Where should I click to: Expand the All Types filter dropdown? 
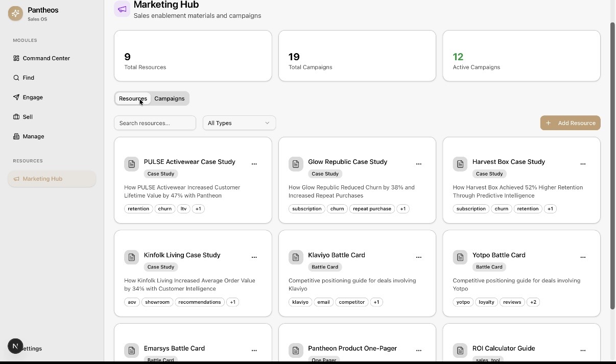coord(239,123)
